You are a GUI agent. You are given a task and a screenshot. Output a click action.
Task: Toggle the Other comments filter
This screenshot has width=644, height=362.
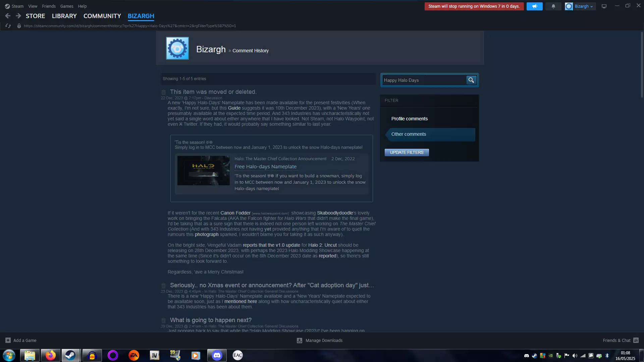(x=409, y=134)
